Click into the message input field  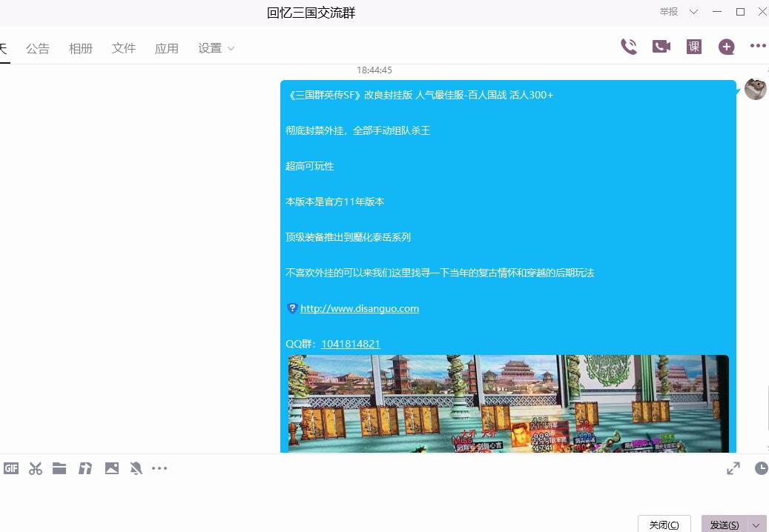coord(384,495)
